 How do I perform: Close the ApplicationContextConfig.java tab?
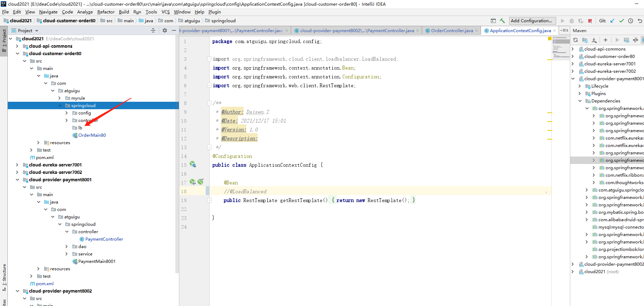pyautogui.click(x=554, y=31)
